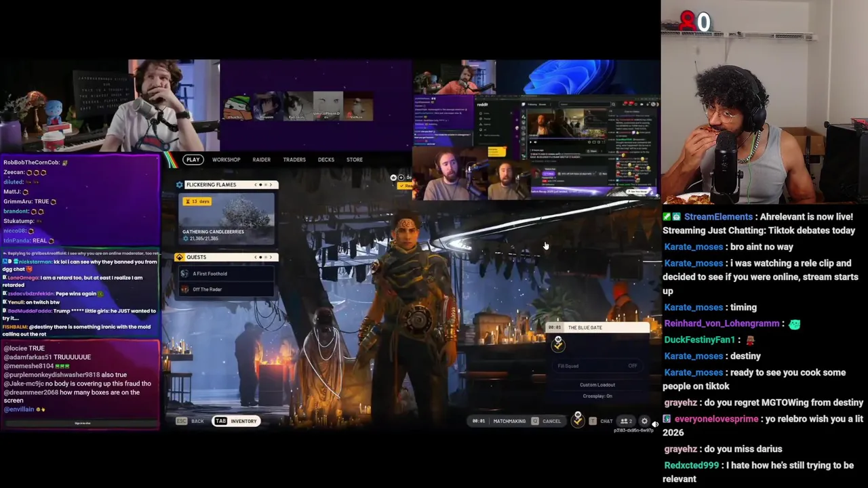This screenshot has width=868, height=488.
Task: Click the Reinhard_von_Lohengramm username in chat
Action: (x=722, y=324)
